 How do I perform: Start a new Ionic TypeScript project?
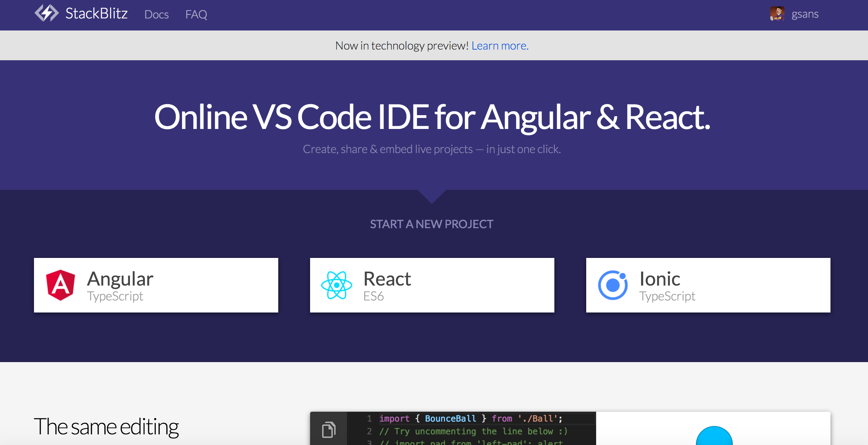point(708,285)
